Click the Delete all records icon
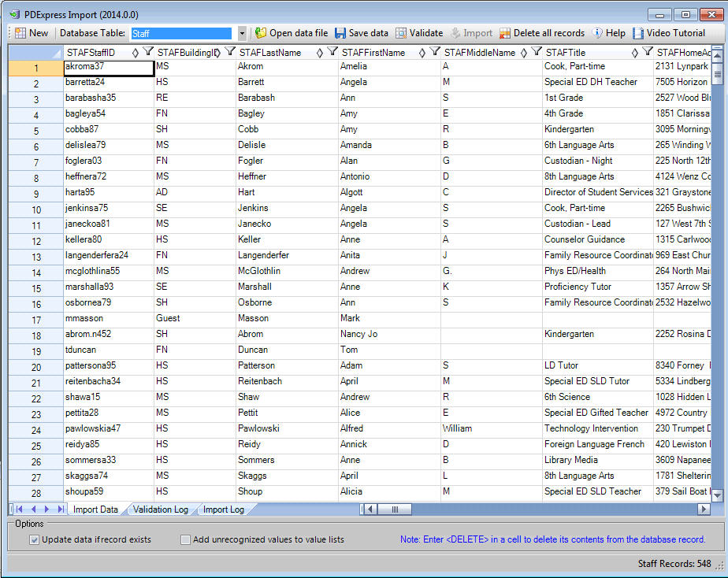Viewport: 728px width, 578px height. pos(505,33)
